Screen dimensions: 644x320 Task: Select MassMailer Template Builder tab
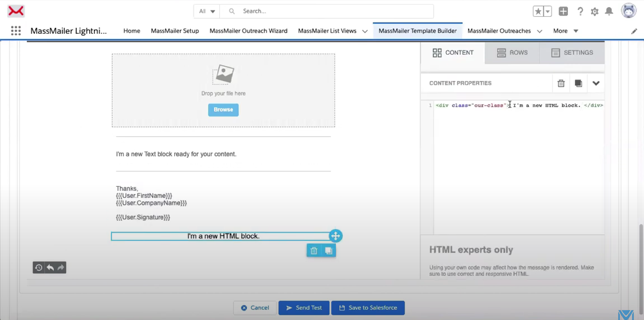click(x=418, y=31)
